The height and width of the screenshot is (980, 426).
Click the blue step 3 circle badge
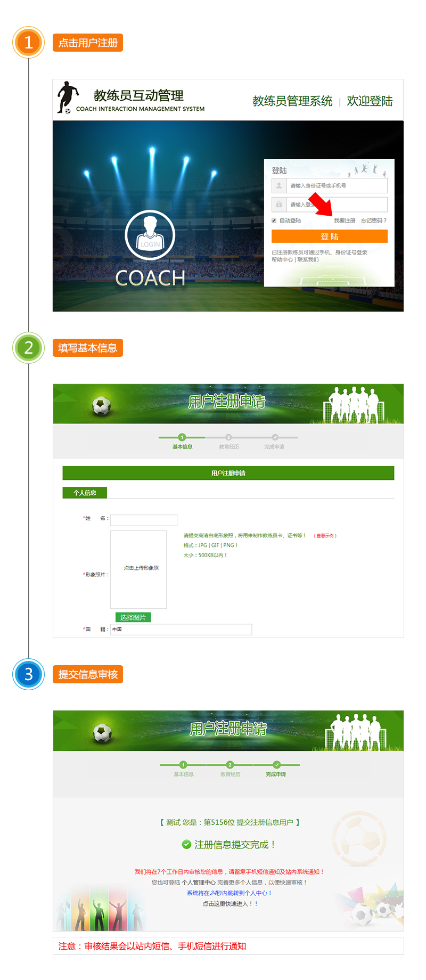click(28, 674)
